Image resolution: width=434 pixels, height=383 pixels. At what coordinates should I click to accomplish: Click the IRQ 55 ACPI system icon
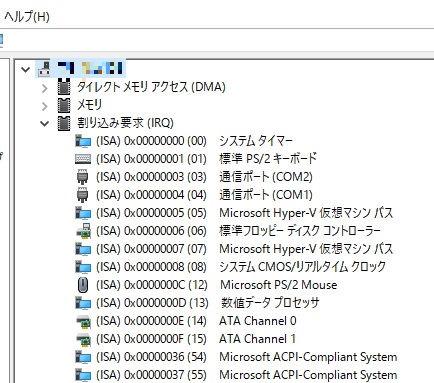point(83,375)
